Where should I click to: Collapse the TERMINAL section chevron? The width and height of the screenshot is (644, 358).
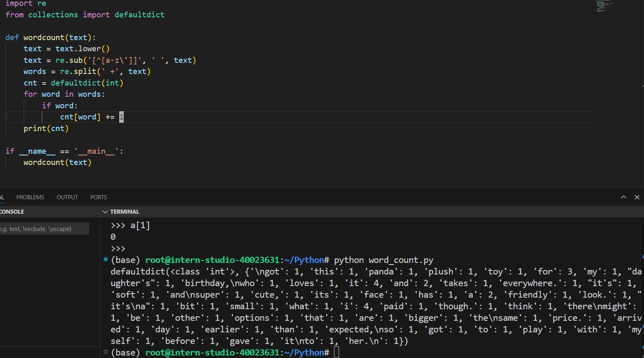(105, 212)
